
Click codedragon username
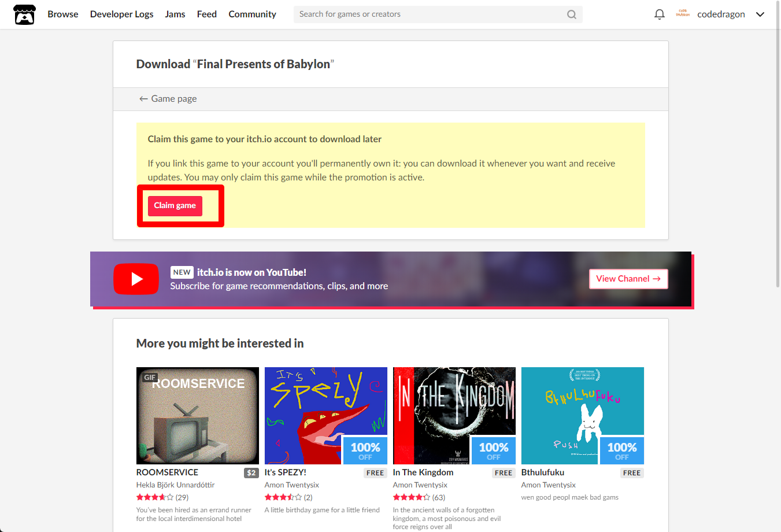[721, 14]
